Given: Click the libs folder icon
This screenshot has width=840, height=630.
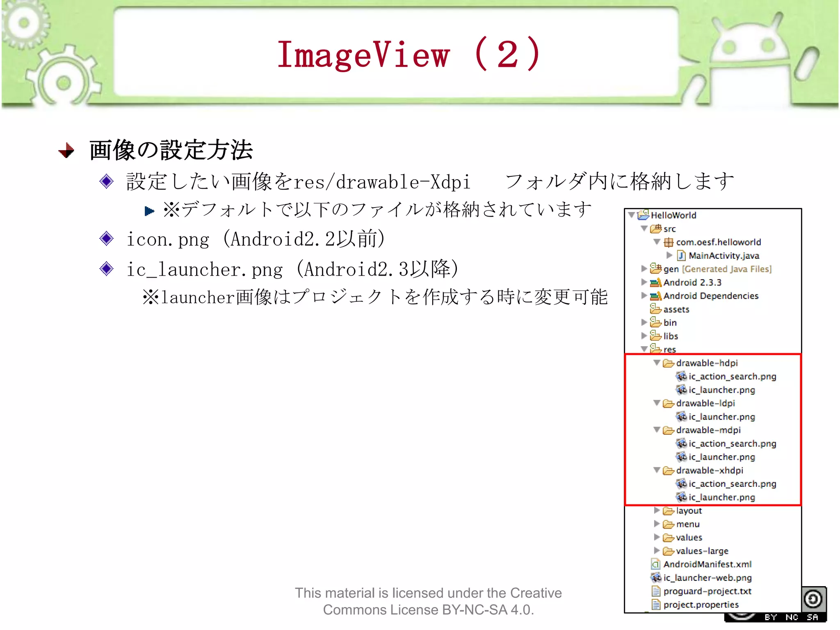Looking at the screenshot, I should (x=655, y=336).
